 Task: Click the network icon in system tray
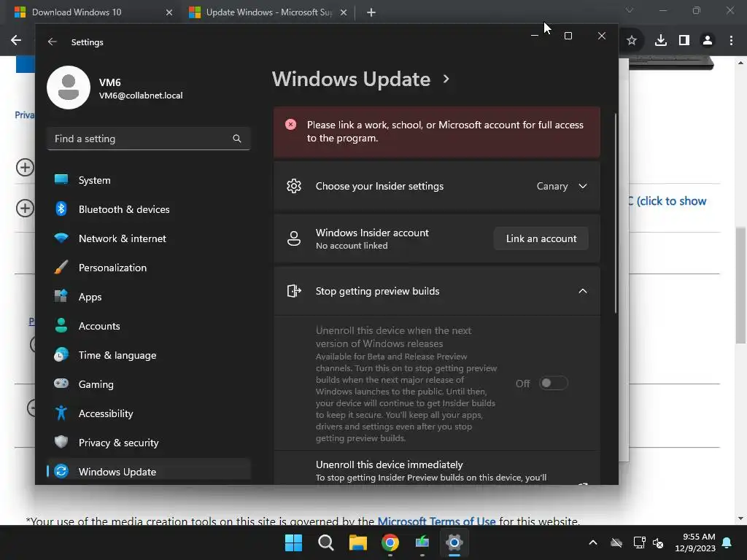coord(639,542)
